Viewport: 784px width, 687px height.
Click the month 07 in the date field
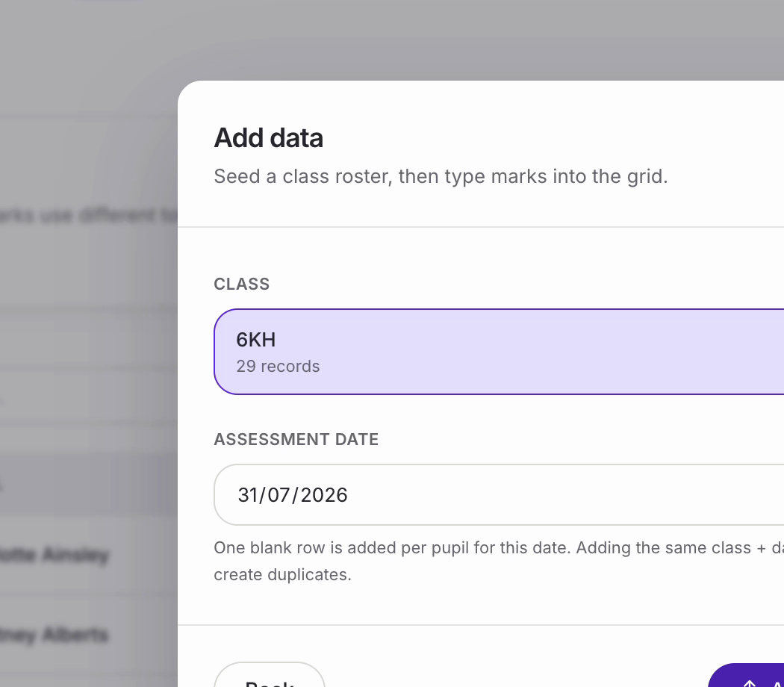pyautogui.click(x=277, y=495)
